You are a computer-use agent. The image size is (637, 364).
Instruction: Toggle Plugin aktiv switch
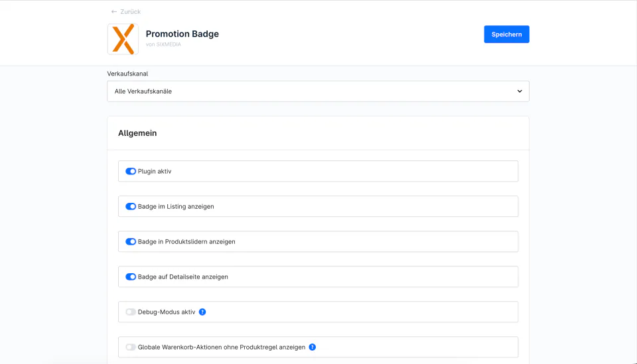(x=131, y=171)
